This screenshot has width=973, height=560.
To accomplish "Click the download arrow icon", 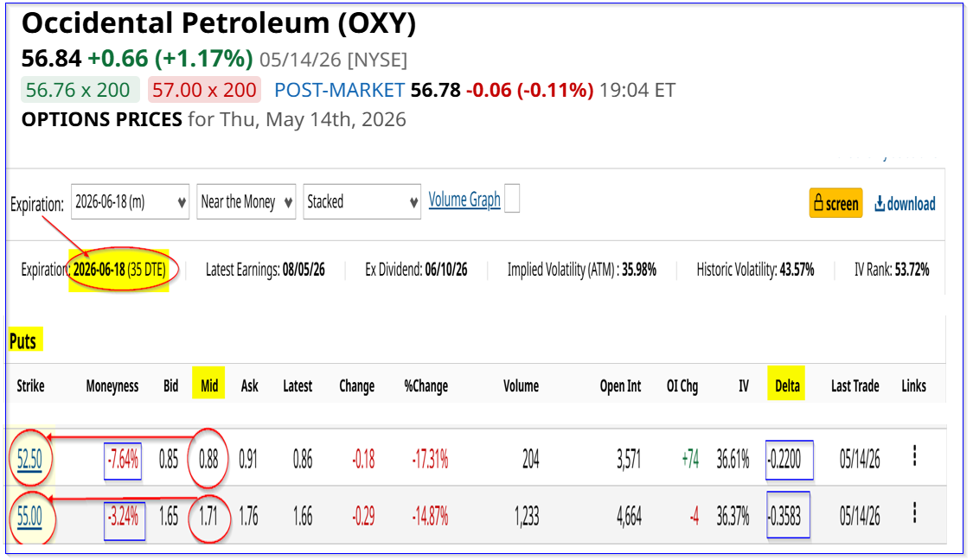I will coord(880,203).
